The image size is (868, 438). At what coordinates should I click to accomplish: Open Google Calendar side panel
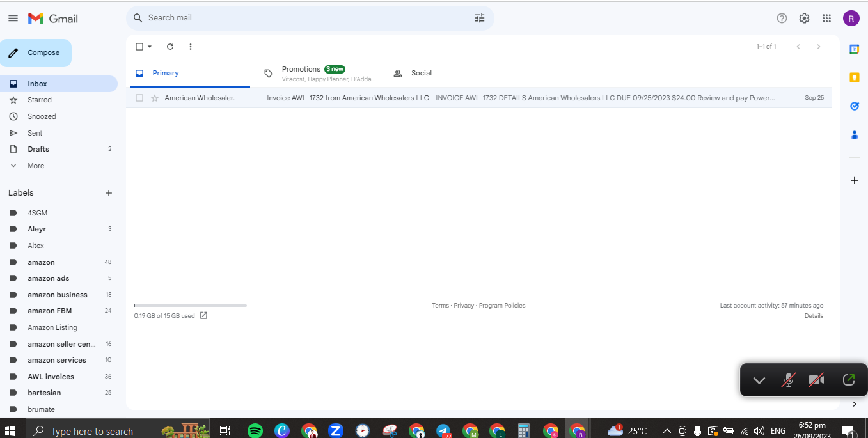coord(854,49)
